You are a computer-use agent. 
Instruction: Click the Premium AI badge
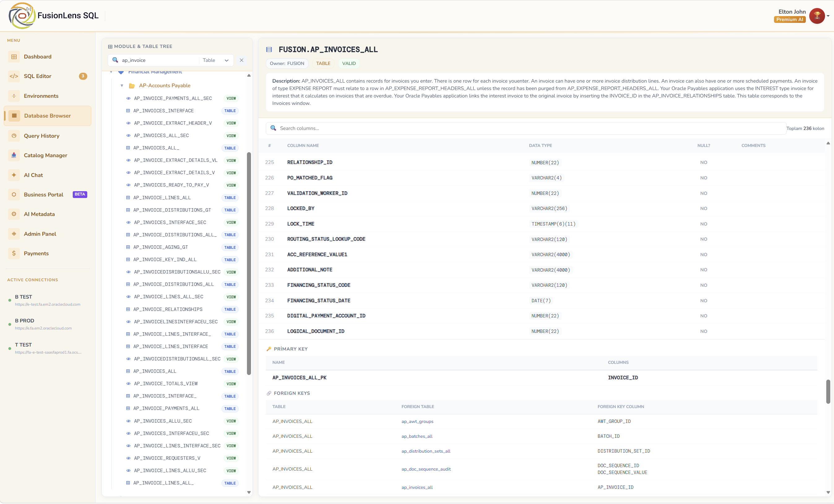click(789, 19)
